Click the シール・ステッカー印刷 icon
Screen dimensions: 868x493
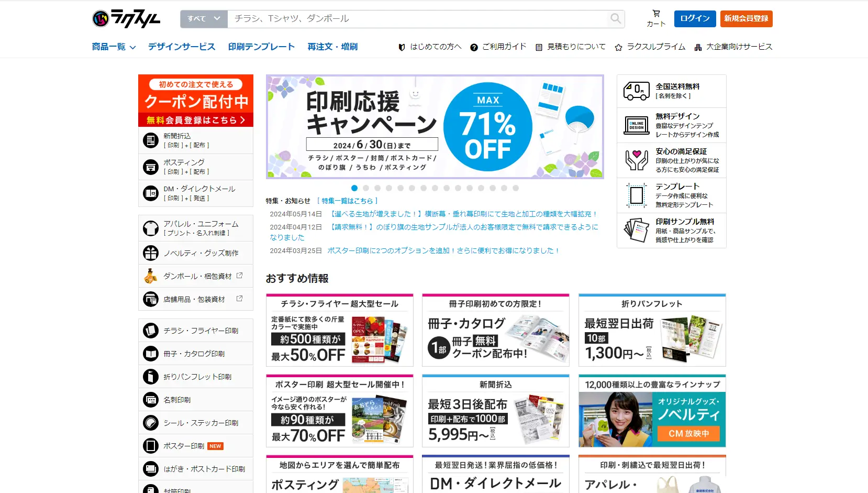151,423
